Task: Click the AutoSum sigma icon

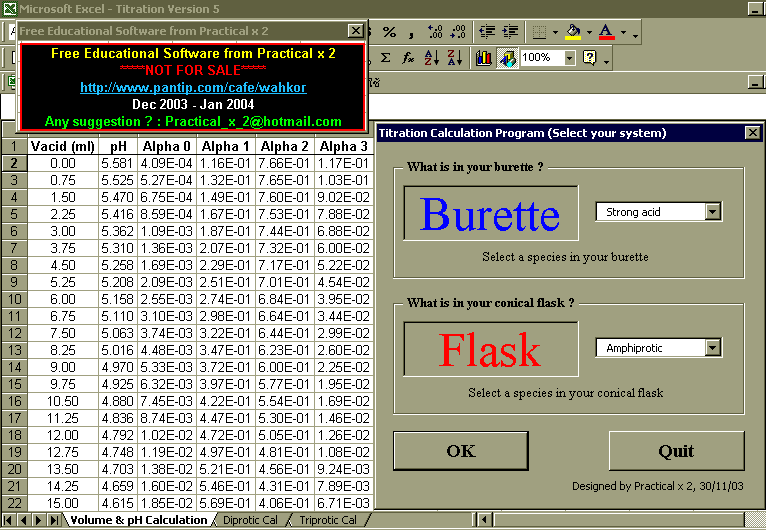Action: pyautogui.click(x=386, y=58)
